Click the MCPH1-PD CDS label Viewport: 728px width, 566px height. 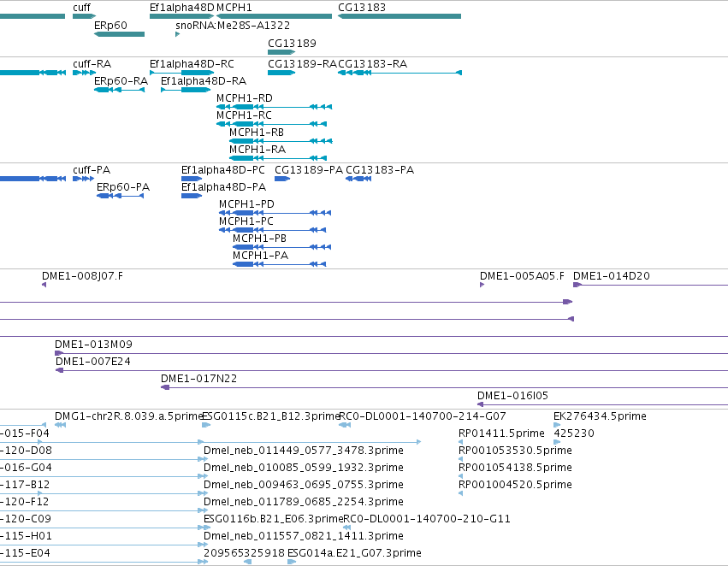[x=246, y=204]
